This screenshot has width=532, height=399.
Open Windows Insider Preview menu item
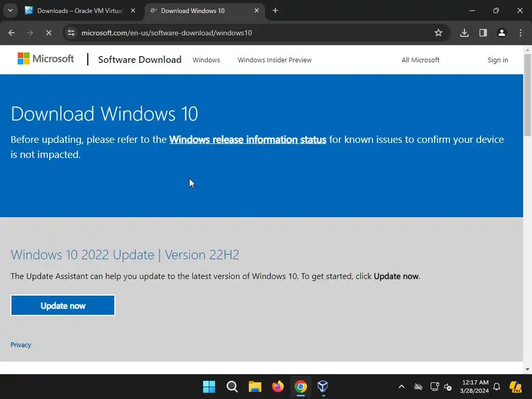[x=274, y=60]
